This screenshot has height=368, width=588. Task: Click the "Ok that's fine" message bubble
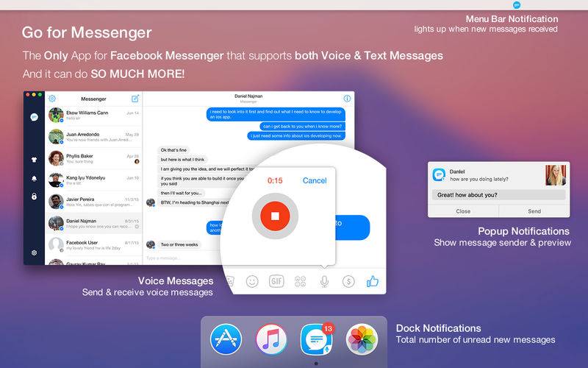pyautogui.click(x=173, y=150)
